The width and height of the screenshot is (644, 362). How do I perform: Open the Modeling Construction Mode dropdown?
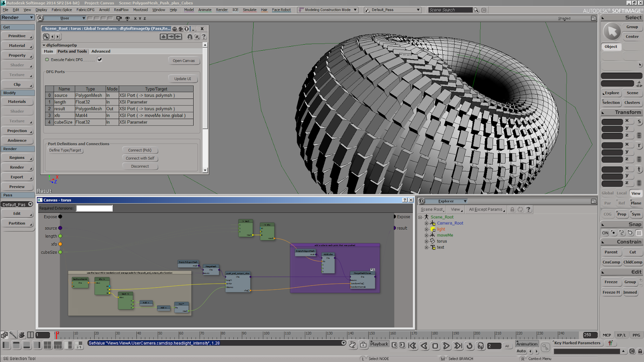coord(328,10)
